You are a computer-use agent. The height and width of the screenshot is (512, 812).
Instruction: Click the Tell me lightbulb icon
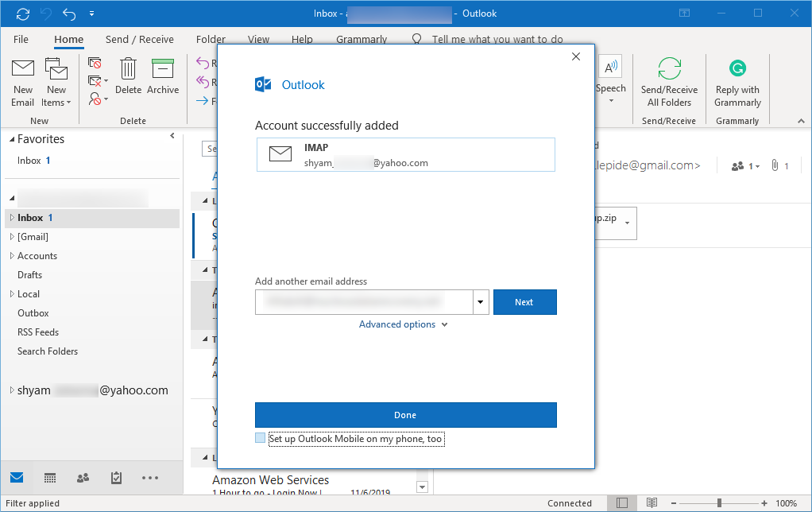tap(417, 40)
